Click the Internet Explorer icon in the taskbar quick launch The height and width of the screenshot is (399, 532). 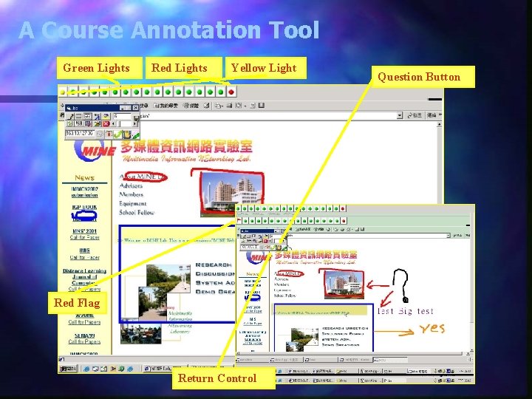86,369
